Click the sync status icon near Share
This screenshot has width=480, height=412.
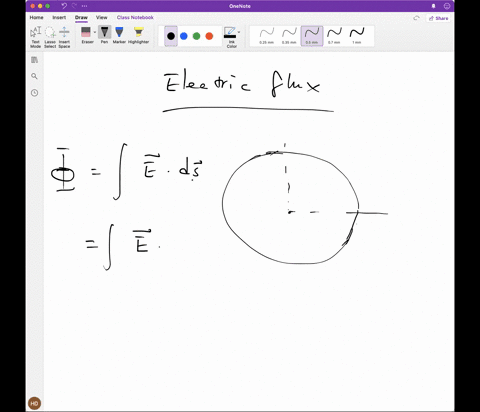point(416,18)
